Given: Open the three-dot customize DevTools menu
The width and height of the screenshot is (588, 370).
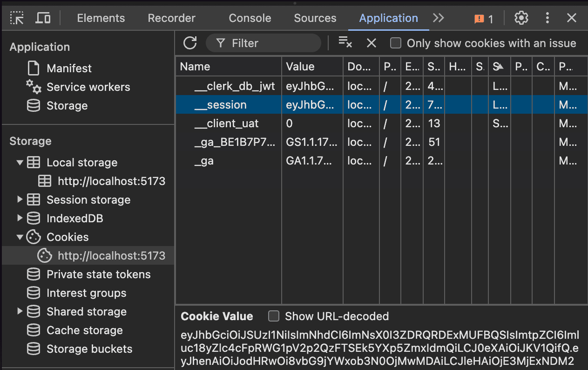Looking at the screenshot, I should 547,18.
